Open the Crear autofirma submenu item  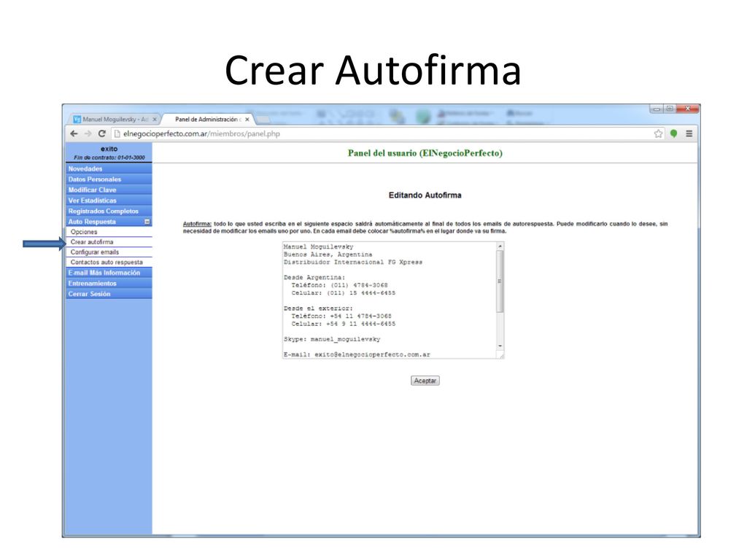coord(109,242)
